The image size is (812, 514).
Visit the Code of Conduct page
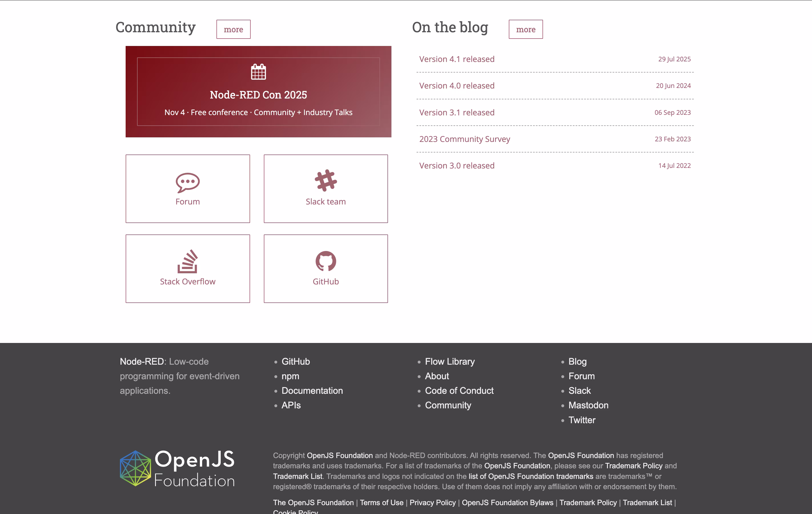pos(459,391)
